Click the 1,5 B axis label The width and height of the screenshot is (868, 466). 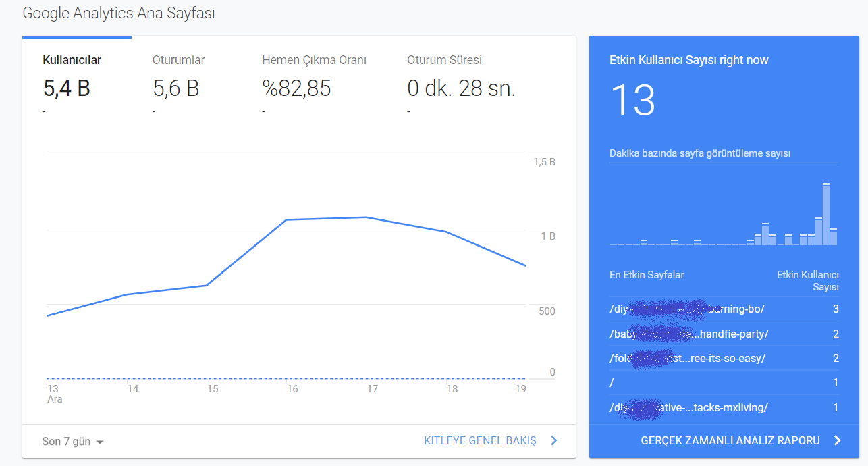pyautogui.click(x=544, y=162)
